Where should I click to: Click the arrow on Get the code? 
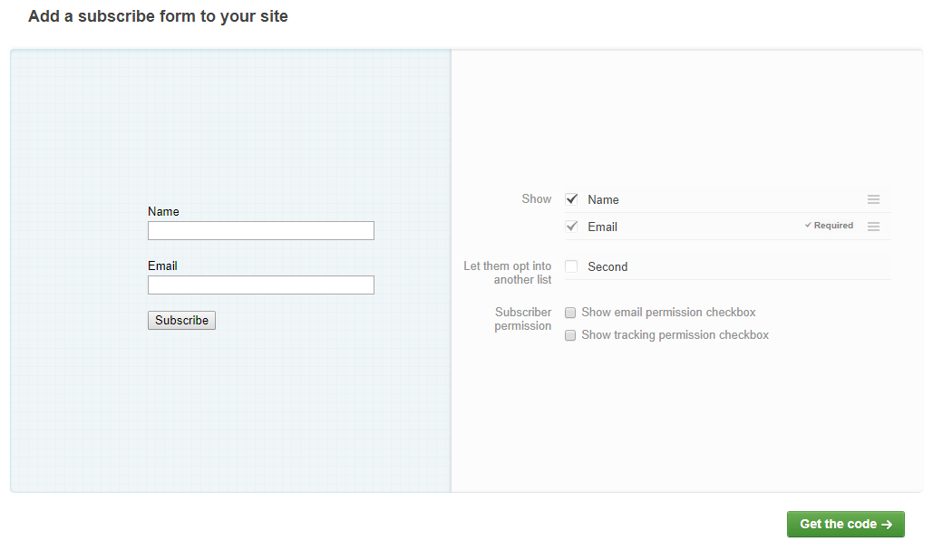[x=887, y=525]
